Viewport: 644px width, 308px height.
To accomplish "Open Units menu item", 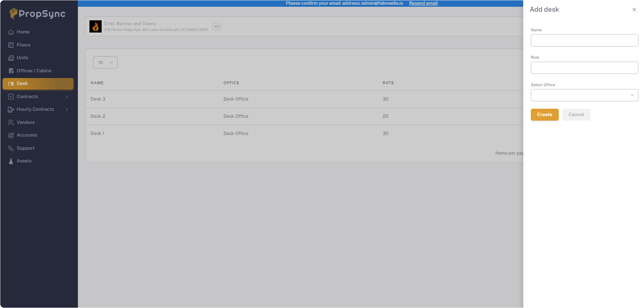I will tap(23, 58).
